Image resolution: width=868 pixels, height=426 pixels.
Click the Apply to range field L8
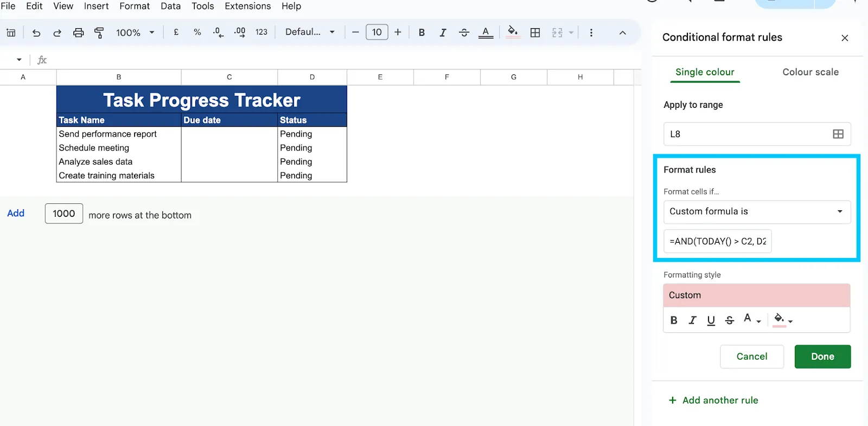[757, 134]
